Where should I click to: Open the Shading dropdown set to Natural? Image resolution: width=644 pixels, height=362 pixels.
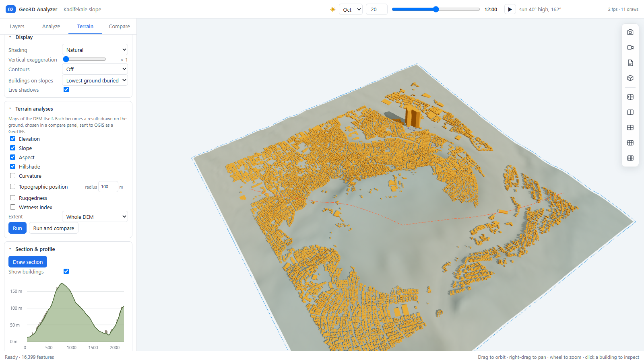click(x=95, y=50)
